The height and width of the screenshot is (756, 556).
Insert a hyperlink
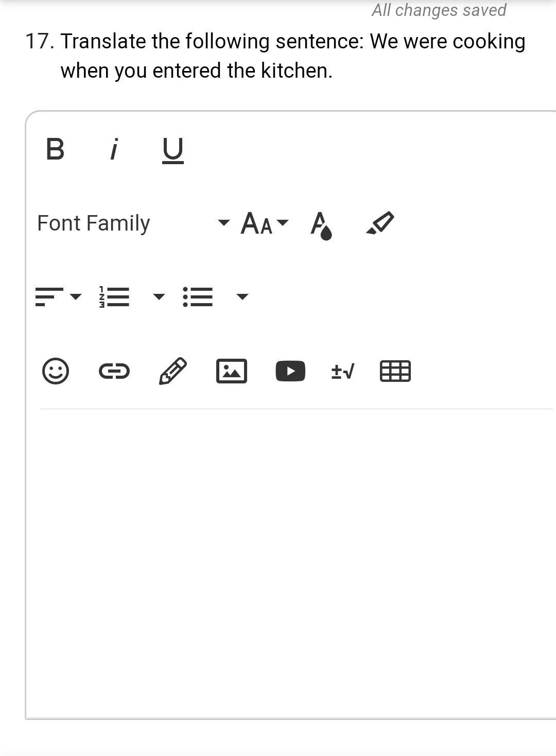pos(114,371)
